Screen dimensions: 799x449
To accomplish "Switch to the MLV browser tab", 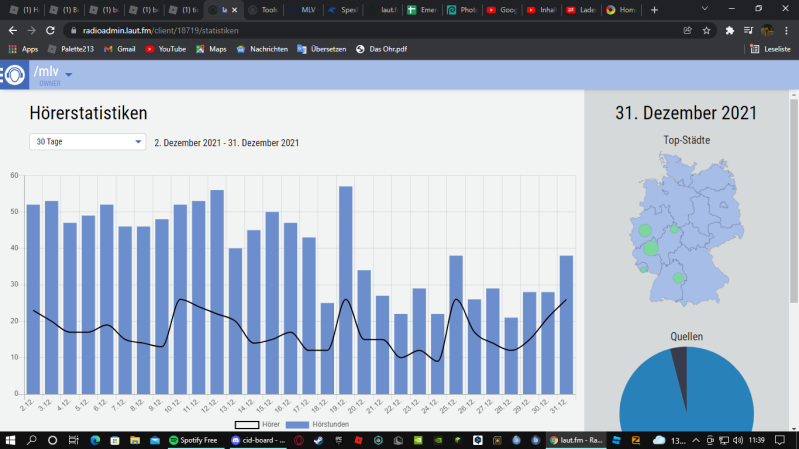I will [x=304, y=10].
